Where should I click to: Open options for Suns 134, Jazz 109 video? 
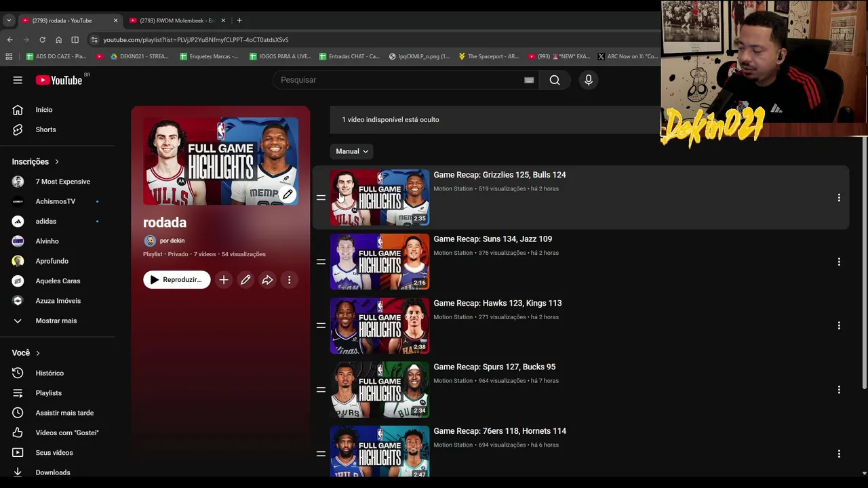(839, 262)
